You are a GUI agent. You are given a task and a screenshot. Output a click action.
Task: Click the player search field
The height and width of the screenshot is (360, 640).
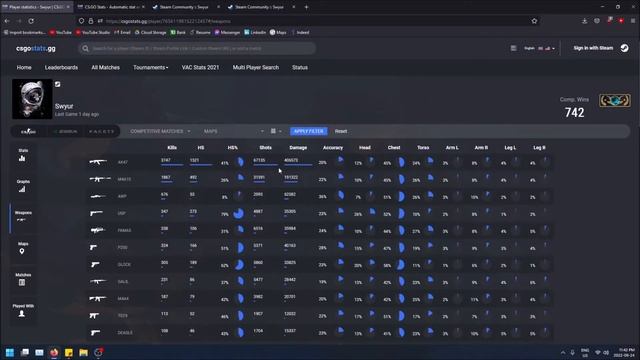pos(198,49)
